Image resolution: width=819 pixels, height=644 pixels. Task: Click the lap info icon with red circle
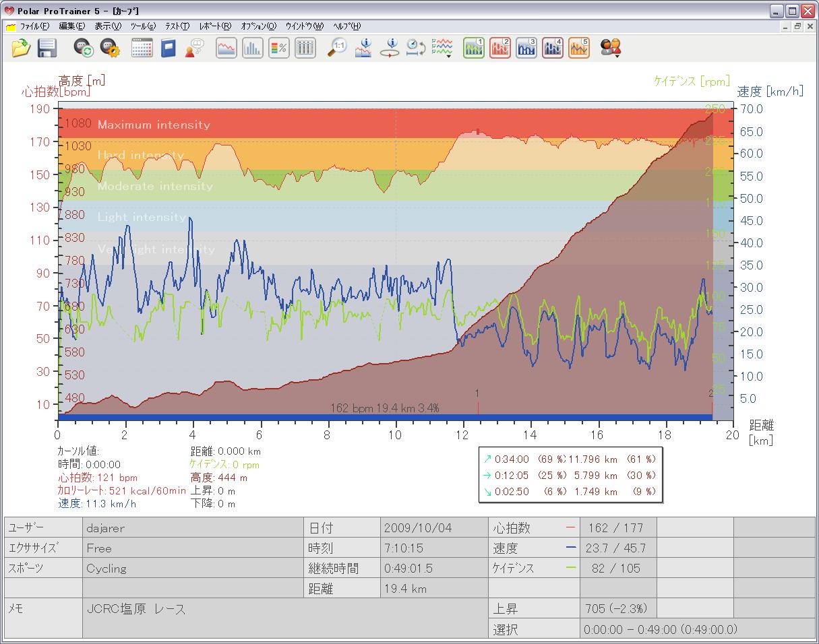390,48
